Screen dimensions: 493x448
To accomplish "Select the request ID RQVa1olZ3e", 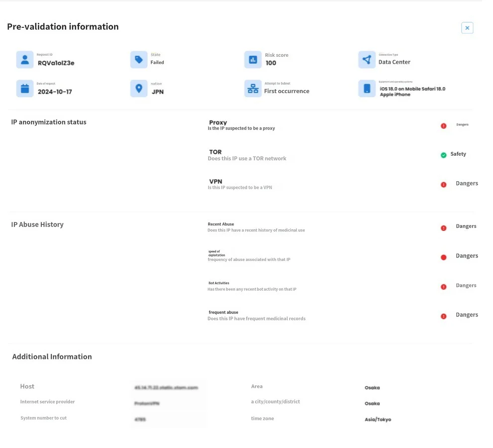I will [x=56, y=63].
